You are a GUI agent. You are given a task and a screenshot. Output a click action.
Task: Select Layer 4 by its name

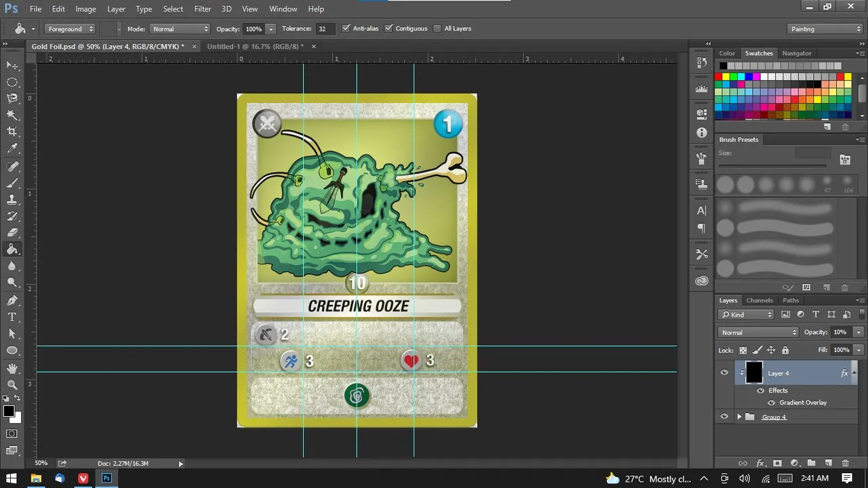778,373
